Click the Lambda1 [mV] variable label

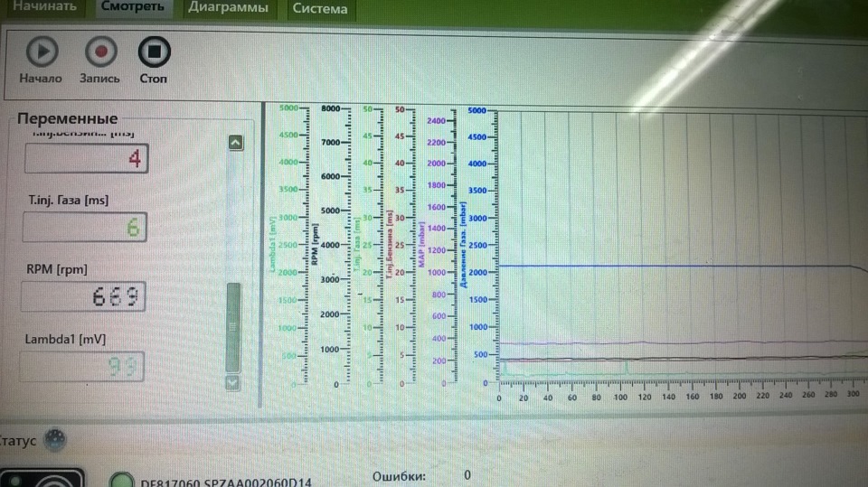pos(65,339)
